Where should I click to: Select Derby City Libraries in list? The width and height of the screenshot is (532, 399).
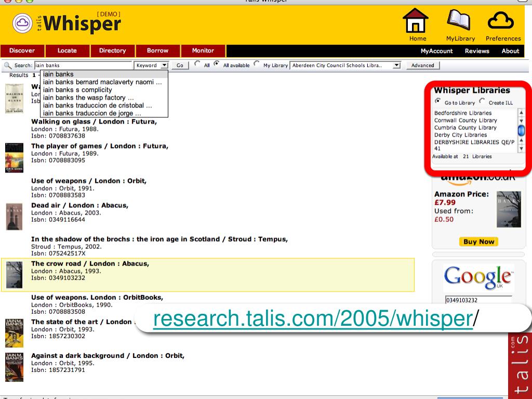point(460,135)
